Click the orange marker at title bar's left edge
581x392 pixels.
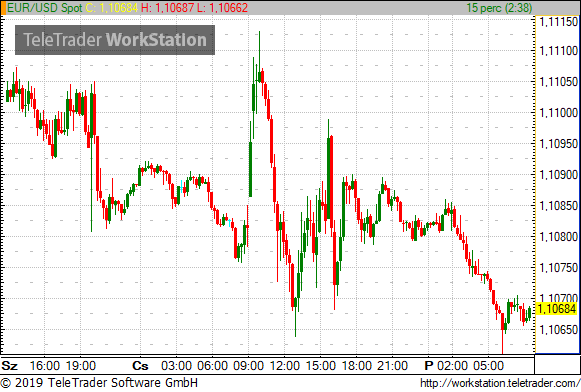coord(3,7)
